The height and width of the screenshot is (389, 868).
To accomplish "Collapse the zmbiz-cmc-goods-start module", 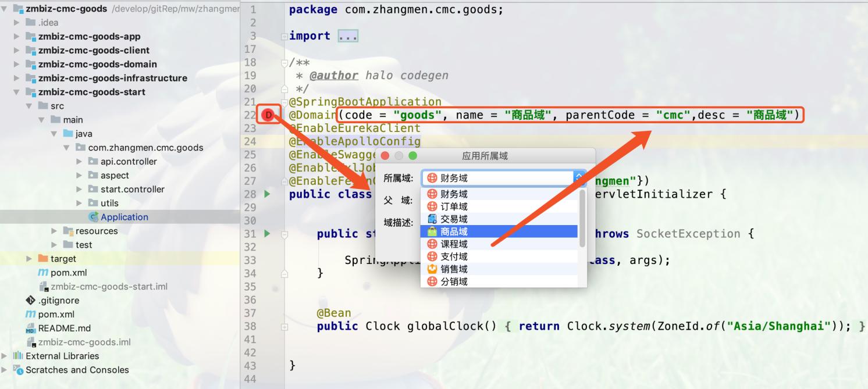I will pos(16,92).
